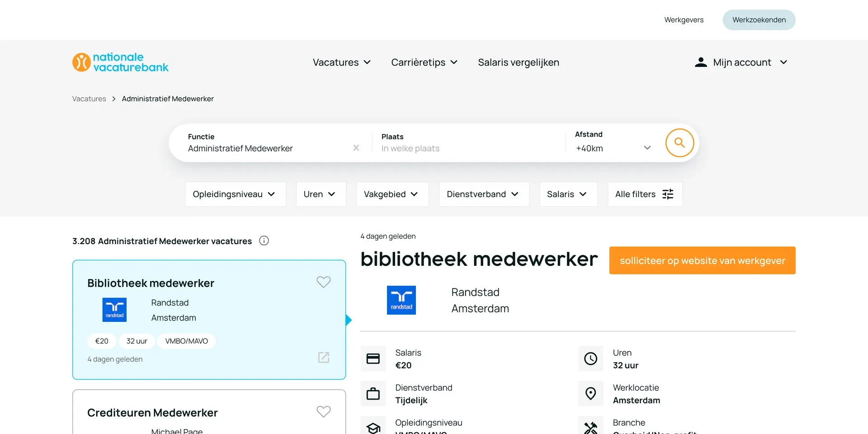Click the Dienstverband briefcase icon
Viewport: 868px width, 434px height.
point(373,394)
